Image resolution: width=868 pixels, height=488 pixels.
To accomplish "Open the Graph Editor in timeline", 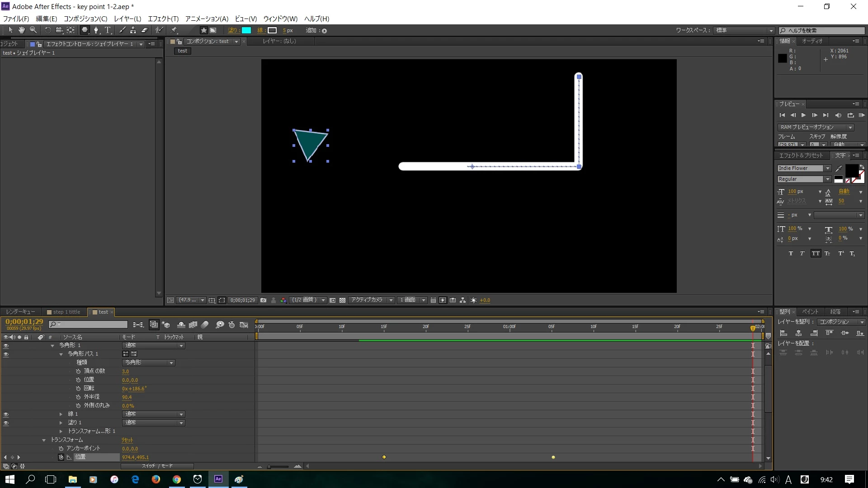I will point(244,324).
